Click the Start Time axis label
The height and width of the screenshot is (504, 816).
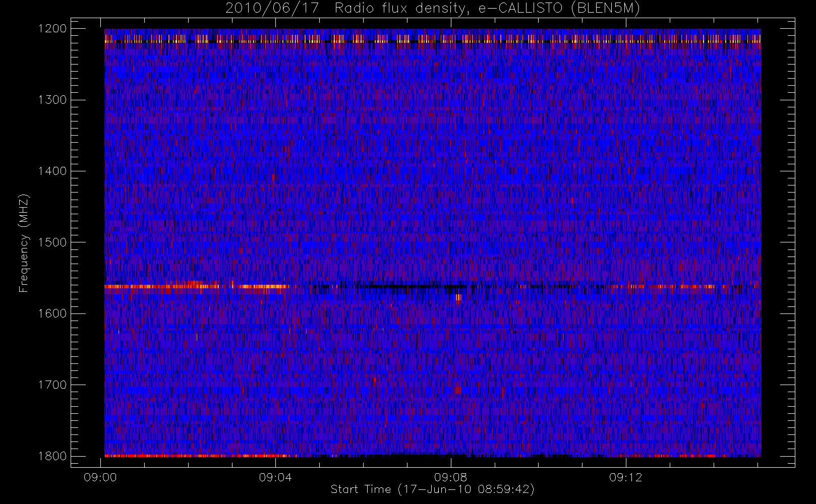point(433,489)
